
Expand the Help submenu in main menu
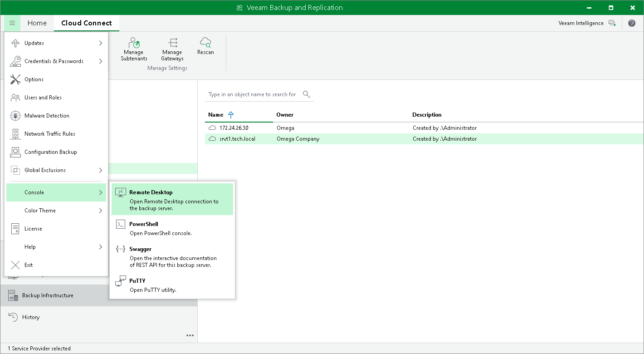(x=100, y=247)
